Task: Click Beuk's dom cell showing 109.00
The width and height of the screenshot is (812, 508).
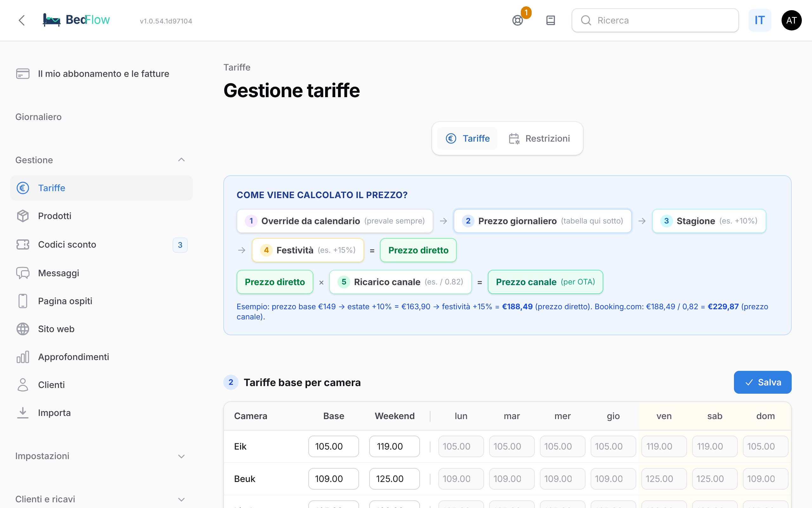Action: [765, 479]
